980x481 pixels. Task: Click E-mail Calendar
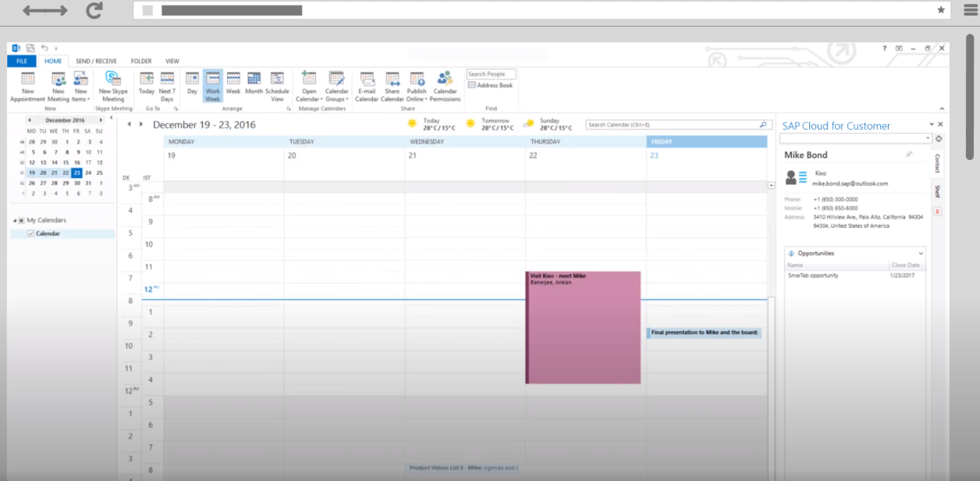tap(367, 86)
